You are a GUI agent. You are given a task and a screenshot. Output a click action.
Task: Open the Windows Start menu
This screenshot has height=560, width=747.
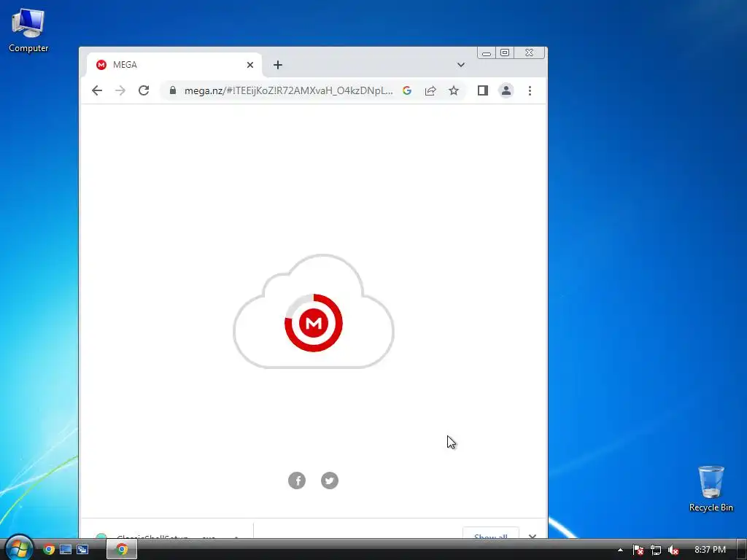[19, 549]
